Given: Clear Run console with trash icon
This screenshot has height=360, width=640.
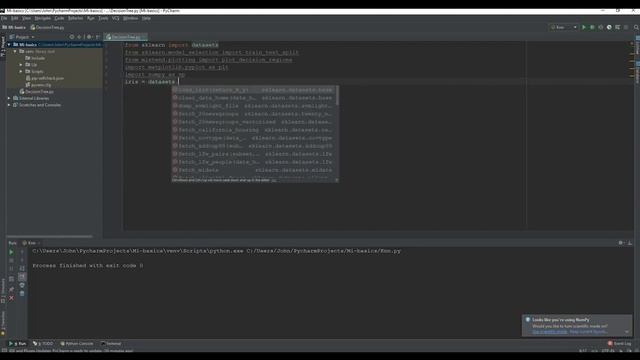Looking at the screenshot, I should point(22,293).
